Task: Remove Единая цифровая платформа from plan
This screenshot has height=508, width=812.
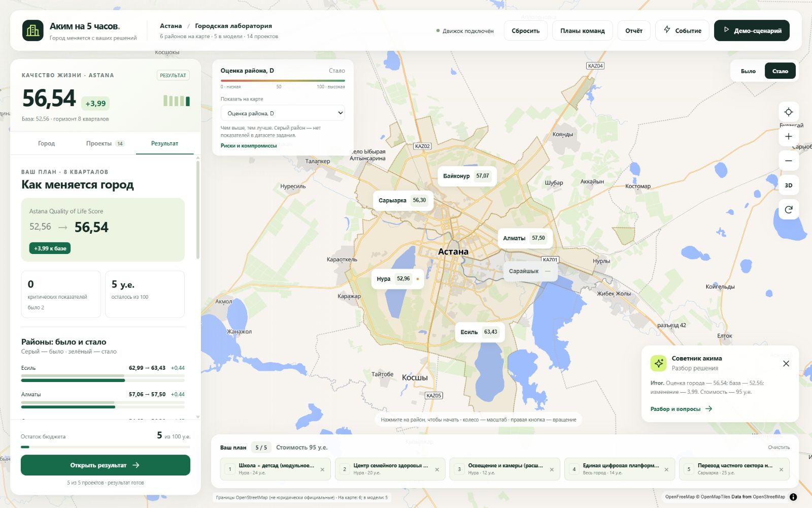Action: point(666,469)
